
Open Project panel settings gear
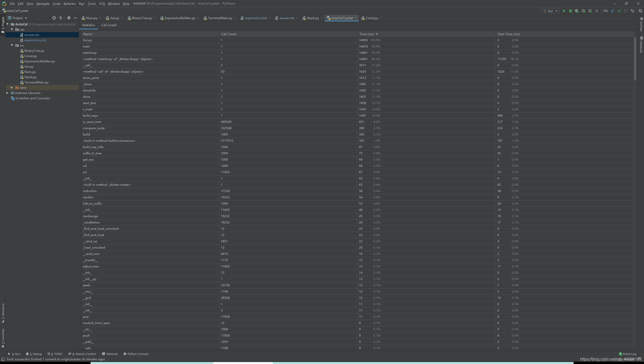tap(69, 18)
